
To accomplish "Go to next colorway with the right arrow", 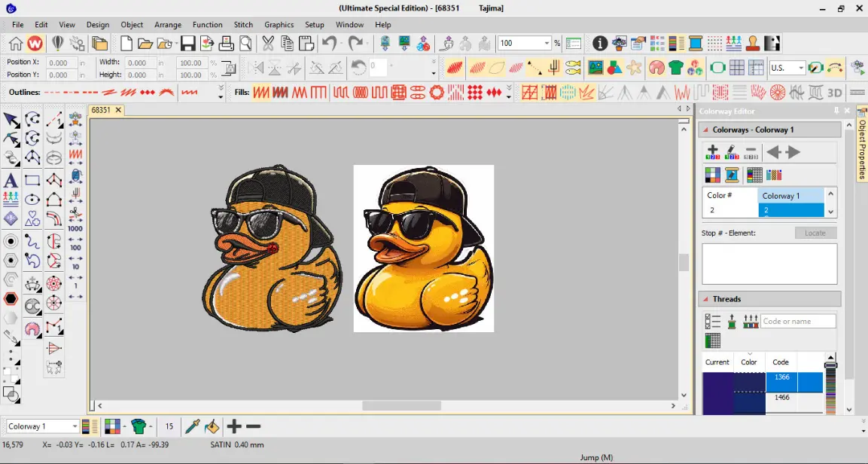I will (x=793, y=151).
